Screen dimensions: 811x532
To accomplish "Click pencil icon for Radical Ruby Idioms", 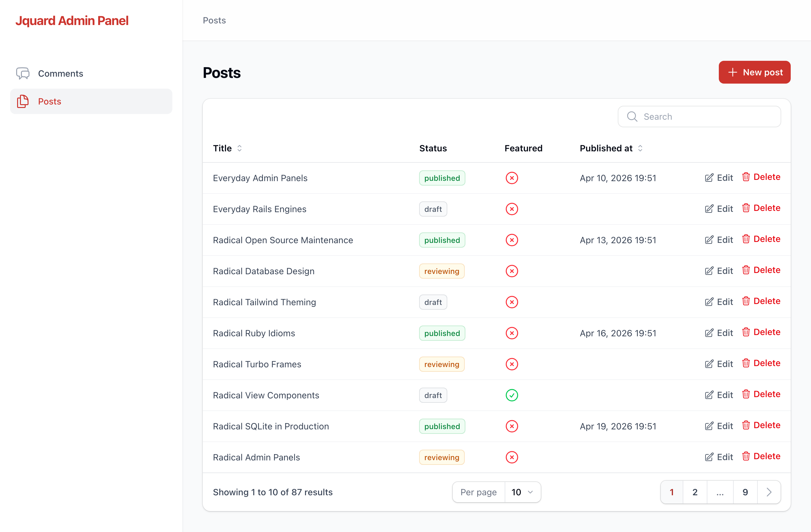I will pyautogui.click(x=709, y=333).
